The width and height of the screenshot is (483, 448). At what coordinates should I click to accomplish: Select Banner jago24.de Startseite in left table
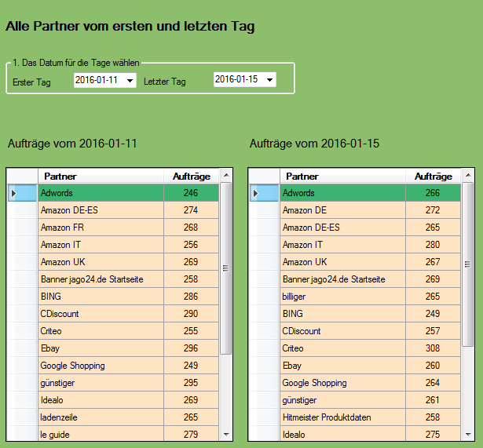click(x=101, y=279)
